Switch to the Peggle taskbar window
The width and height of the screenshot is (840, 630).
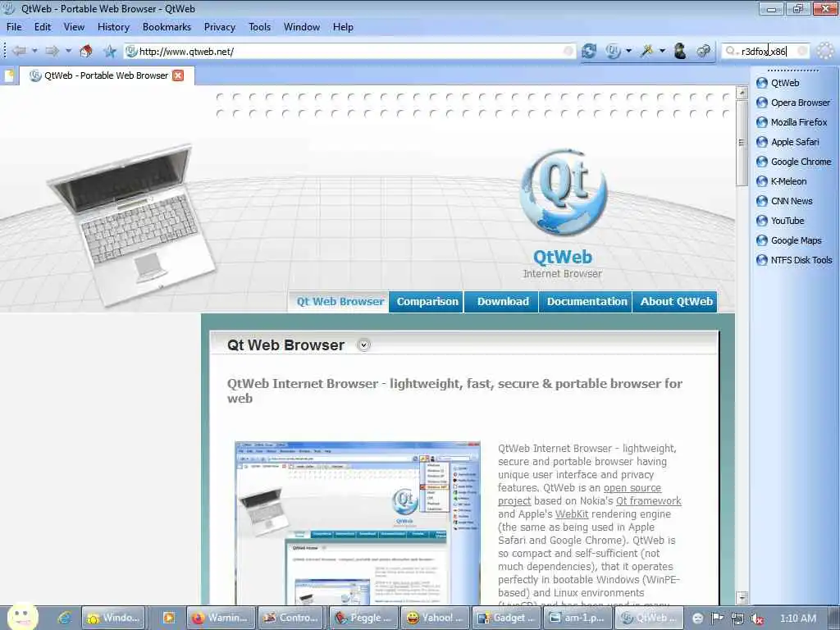pos(363,618)
